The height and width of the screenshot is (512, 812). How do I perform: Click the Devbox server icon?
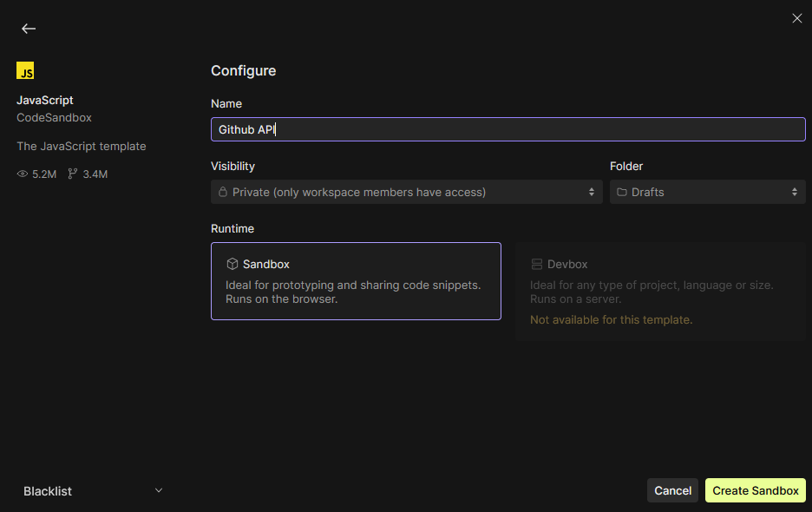tap(536, 264)
